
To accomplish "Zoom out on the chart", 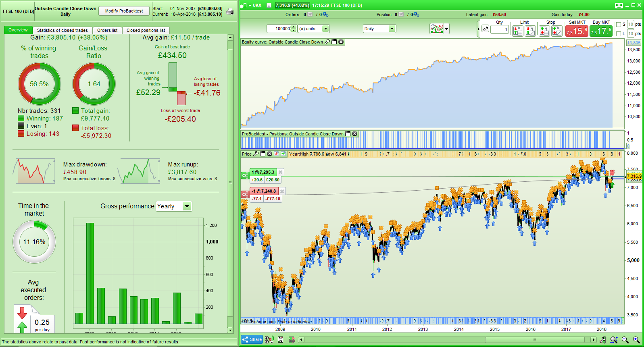I will tap(625, 340).
